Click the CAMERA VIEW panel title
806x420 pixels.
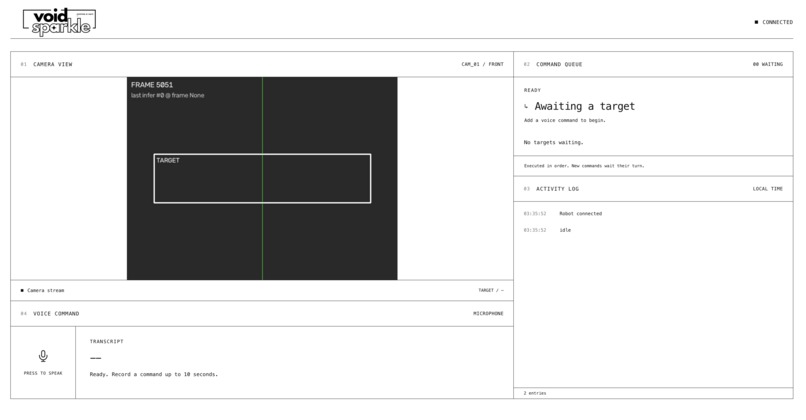52,64
